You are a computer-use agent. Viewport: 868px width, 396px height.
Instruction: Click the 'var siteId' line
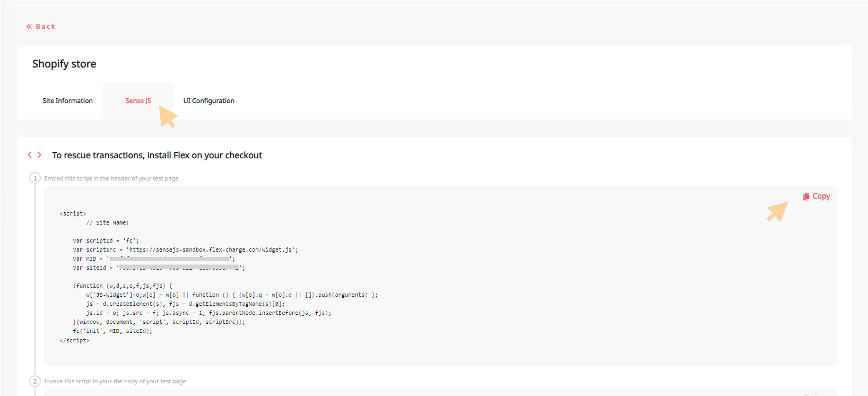pos(159,268)
